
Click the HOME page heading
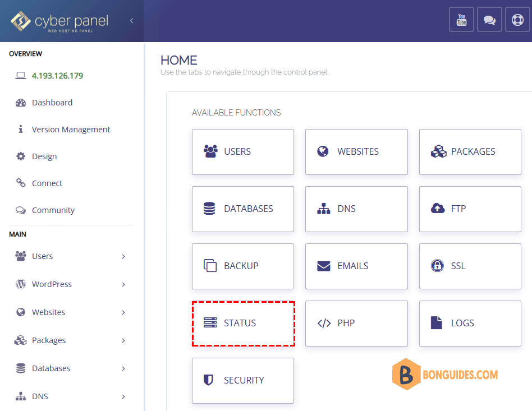[179, 61]
